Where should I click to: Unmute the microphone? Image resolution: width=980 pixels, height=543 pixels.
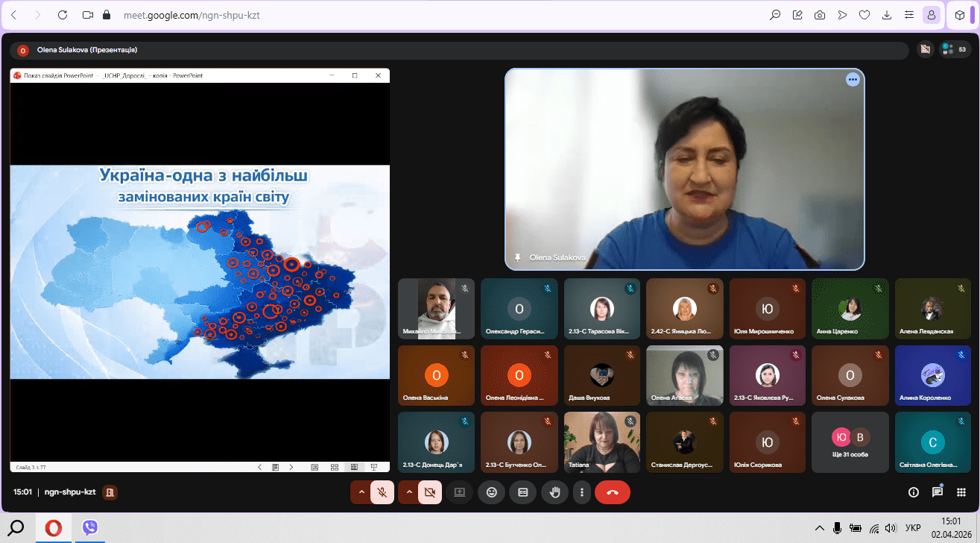point(382,492)
